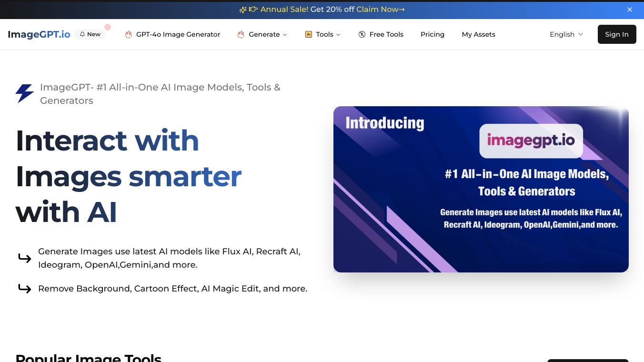The height and width of the screenshot is (362, 644).
Task: Click the arrow bullet before Remove Background
Action: (x=25, y=289)
